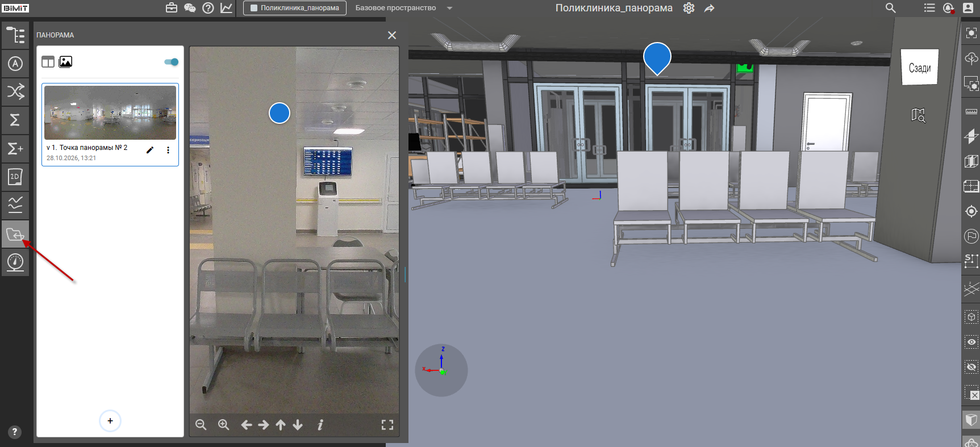Open the sigma summary tool
The image size is (980, 447).
tap(15, 120)
